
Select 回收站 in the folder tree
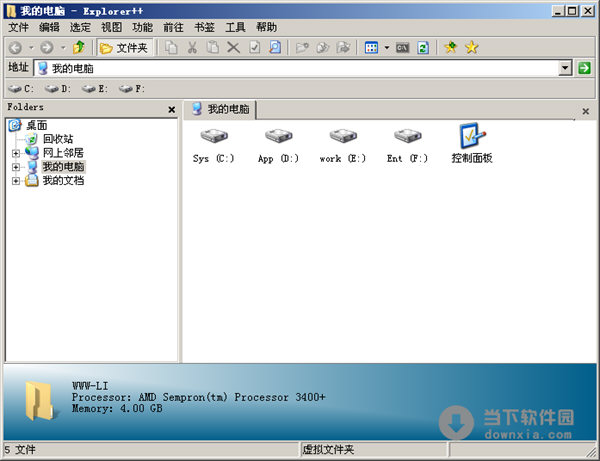point(58,139)
